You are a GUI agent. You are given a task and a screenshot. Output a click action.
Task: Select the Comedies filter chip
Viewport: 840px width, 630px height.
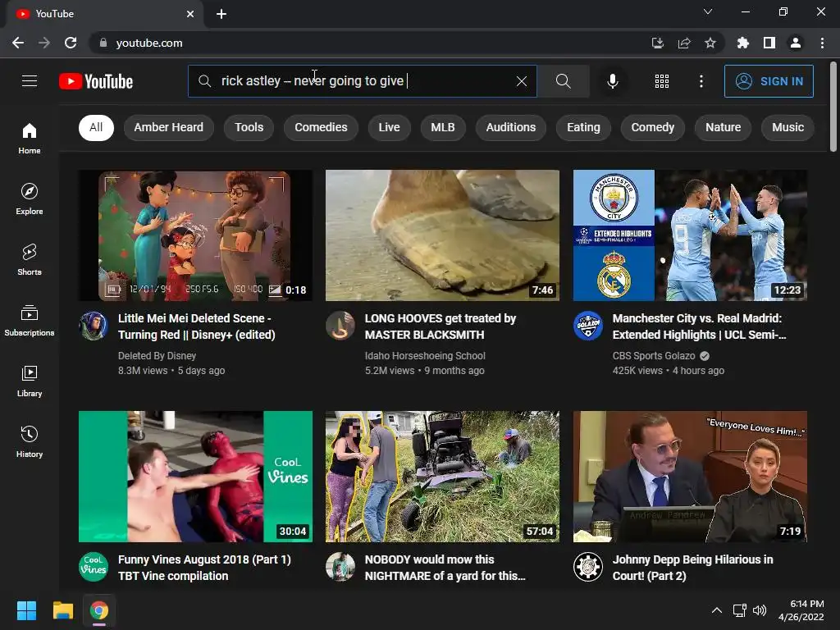[x=321, y=127]
